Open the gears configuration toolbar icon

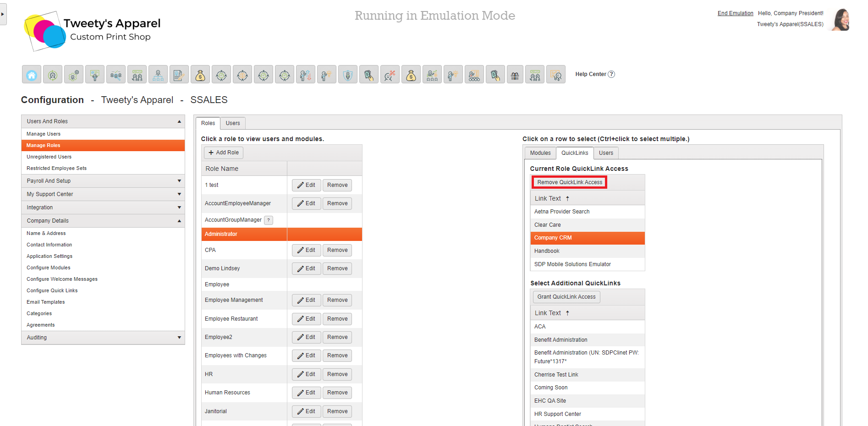pyautogui.click(x=74, y=74)
